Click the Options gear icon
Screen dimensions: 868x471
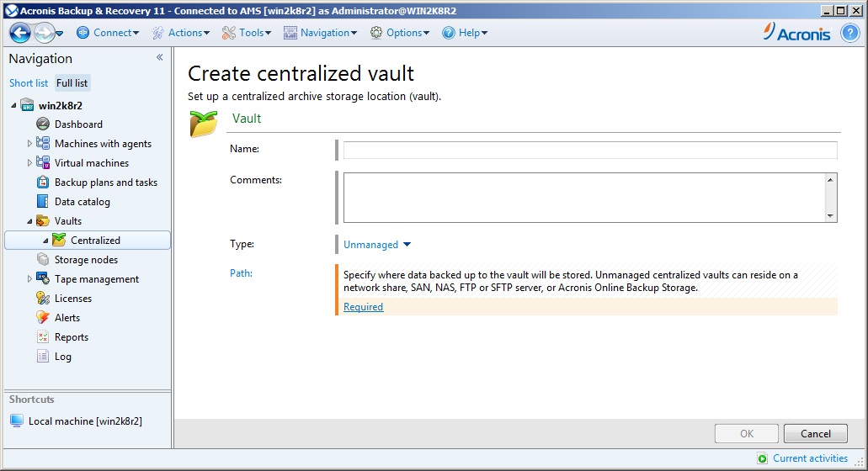(376, 33)
